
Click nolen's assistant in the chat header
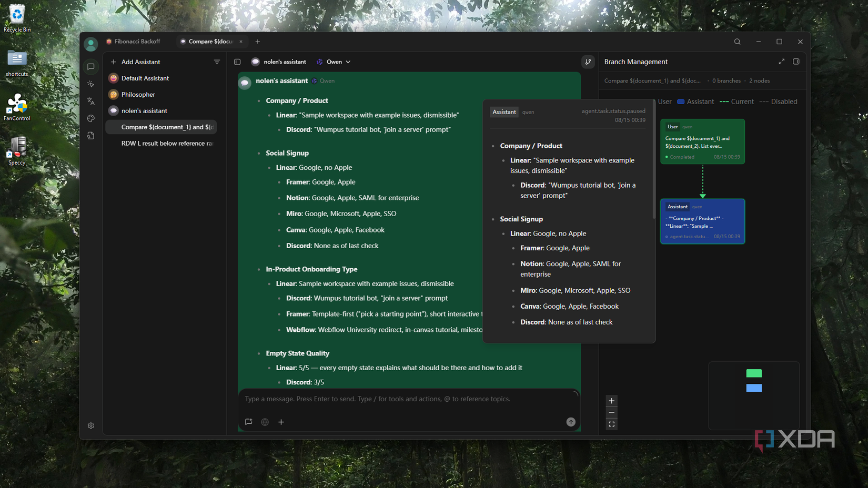pyautogui.click(x=279, y=62)
